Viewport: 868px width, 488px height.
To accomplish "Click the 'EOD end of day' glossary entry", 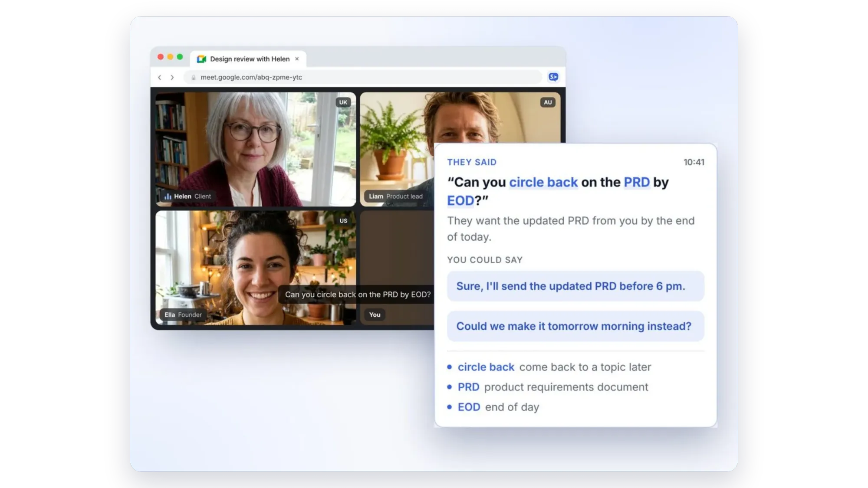I will 493,407.
